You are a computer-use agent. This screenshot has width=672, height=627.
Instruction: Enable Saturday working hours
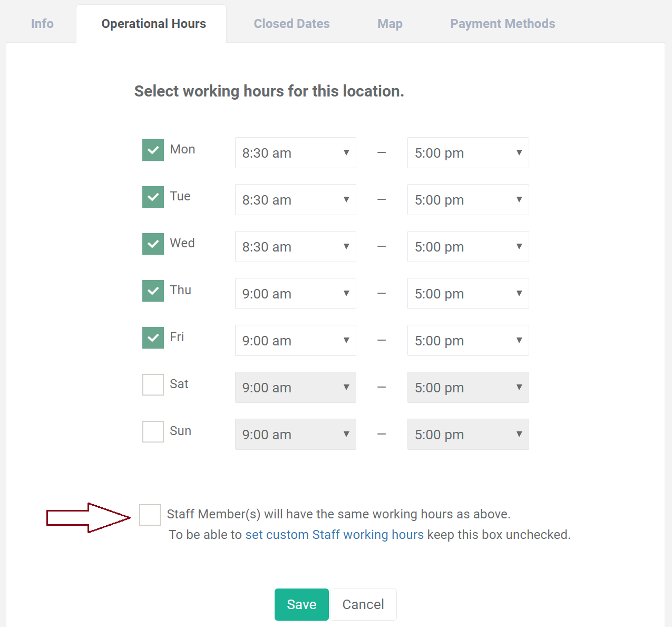(152, 384)
